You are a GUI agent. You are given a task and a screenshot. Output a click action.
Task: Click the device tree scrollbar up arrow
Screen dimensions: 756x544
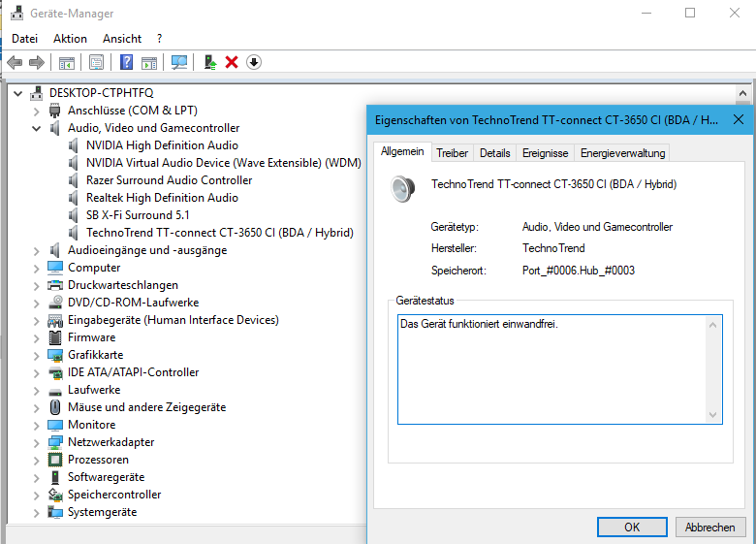(x=742, y=93)
